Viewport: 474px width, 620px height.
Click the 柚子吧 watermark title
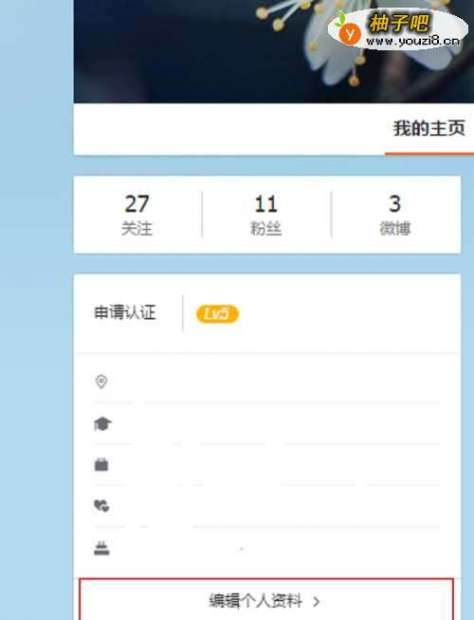tap(398, 23)
